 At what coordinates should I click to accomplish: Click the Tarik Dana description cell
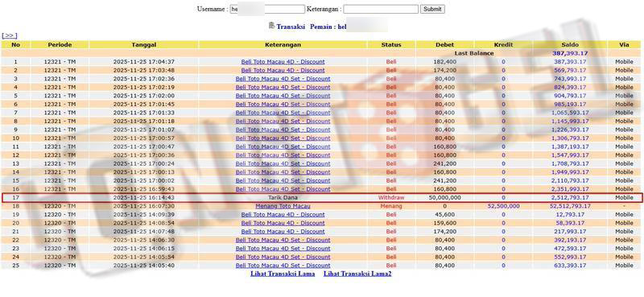pos(283,197)
